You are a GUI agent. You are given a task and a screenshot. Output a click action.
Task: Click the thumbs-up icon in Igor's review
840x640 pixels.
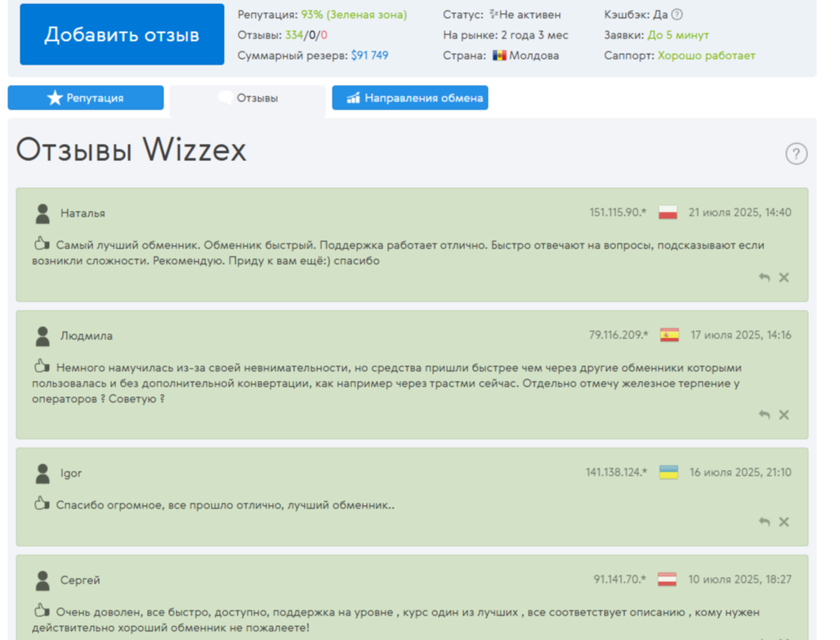tap(42, 503)
